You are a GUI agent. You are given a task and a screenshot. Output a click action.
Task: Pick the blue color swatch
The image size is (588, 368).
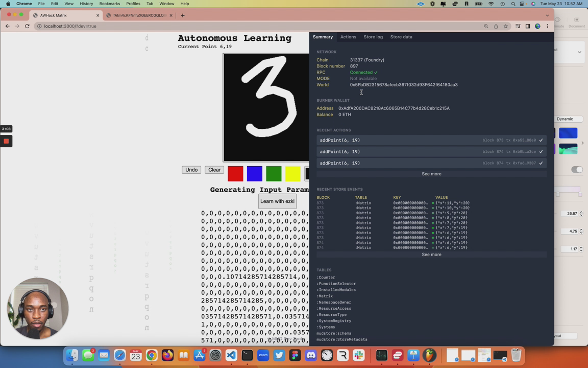[x=255, y=174]
